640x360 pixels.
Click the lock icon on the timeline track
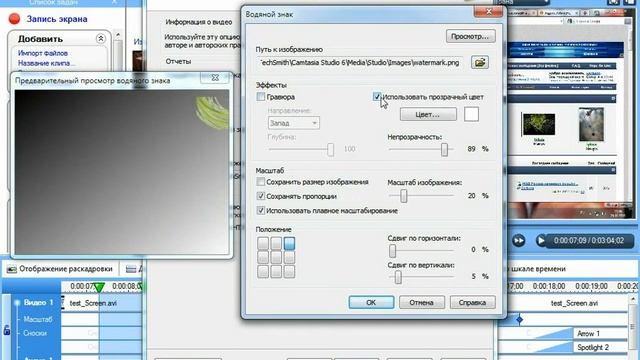pos(7,330)
